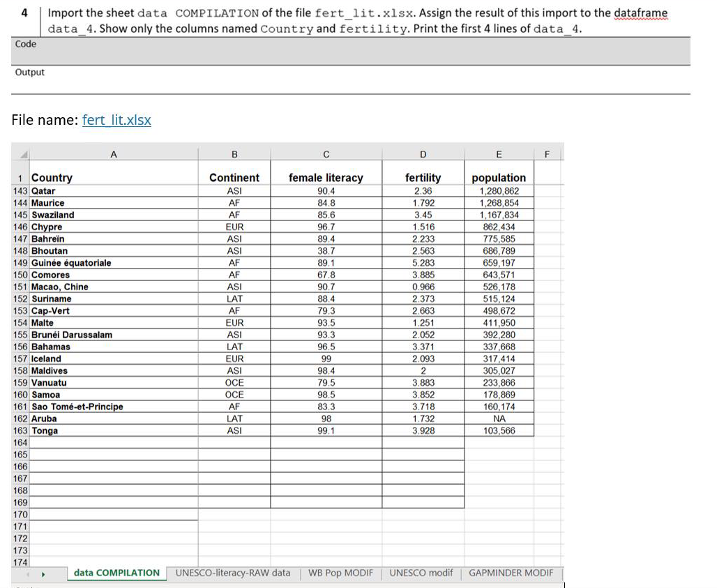Open the GAPMINDER MODIF sheet tab
This screenshot has height=588, width=717.
pos(511,573)
